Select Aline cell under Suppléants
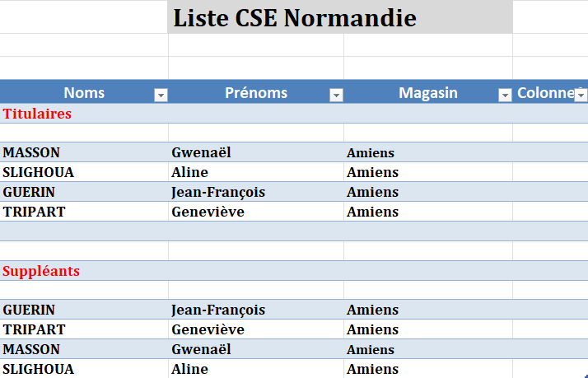Screen dimensions: 588x378 pos(189,369)
